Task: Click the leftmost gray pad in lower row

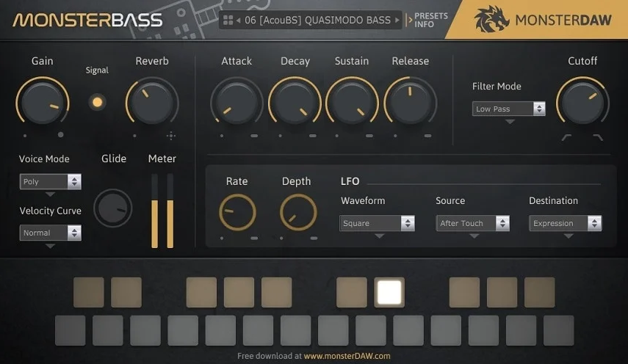Action: 70,330
